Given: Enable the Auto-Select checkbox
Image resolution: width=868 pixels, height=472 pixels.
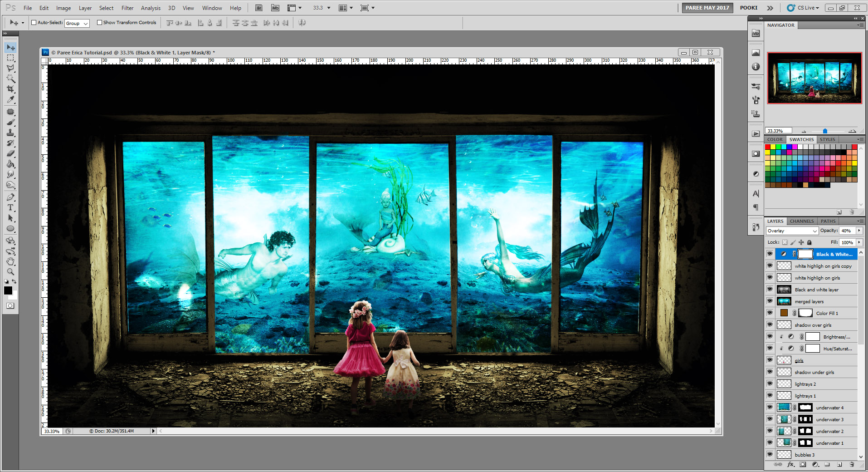Looking at the screenshot, I should tap(34, 22).
